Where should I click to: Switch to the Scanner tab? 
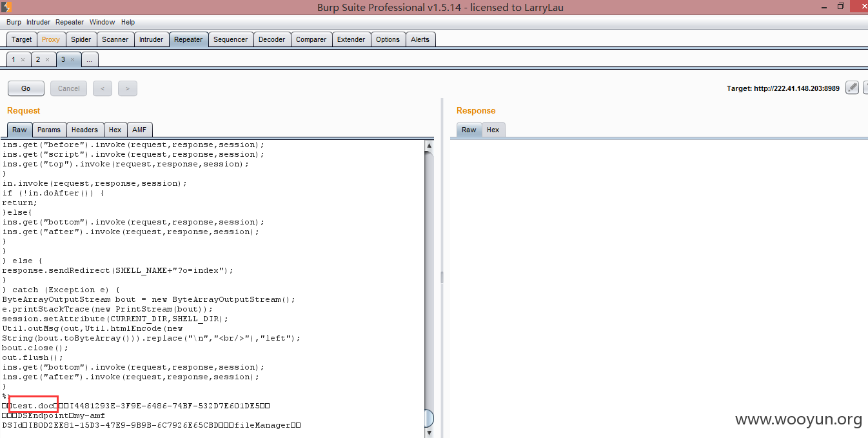click(x=115, y=39)
